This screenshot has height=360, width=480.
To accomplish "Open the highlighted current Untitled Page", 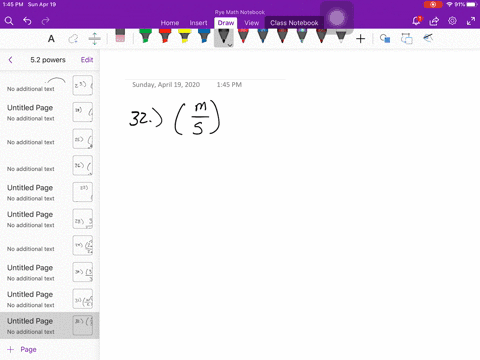I will coord(50,326).
